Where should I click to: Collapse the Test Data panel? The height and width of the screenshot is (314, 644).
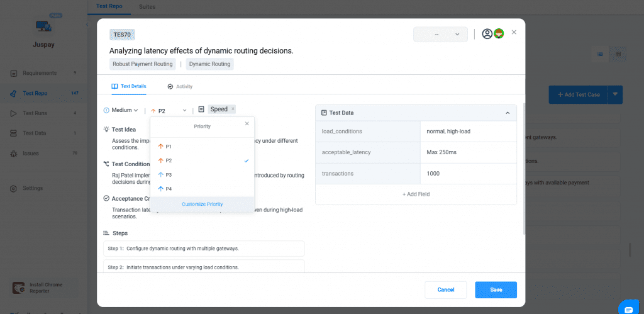coord(508,113)
